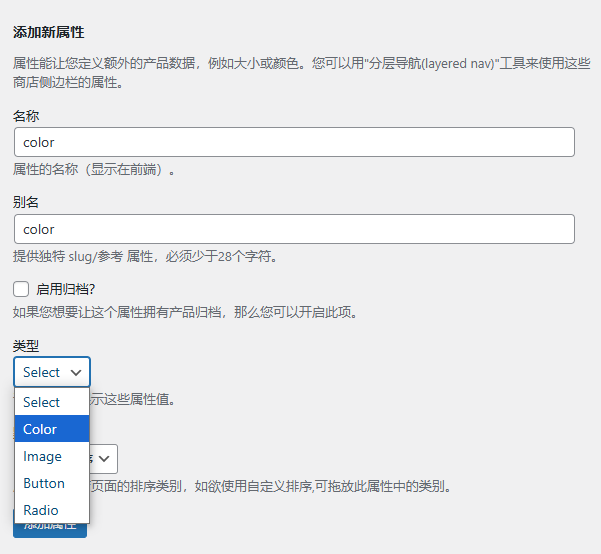This screenshot has height=554, width=601.
Task: Click the 添加新属性 heading
Action: [48, 32]
